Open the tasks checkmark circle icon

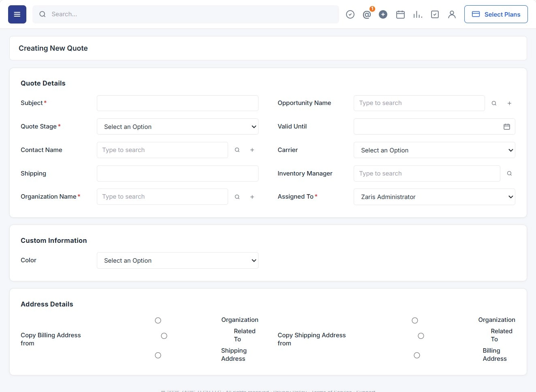[x=350, y=15]
